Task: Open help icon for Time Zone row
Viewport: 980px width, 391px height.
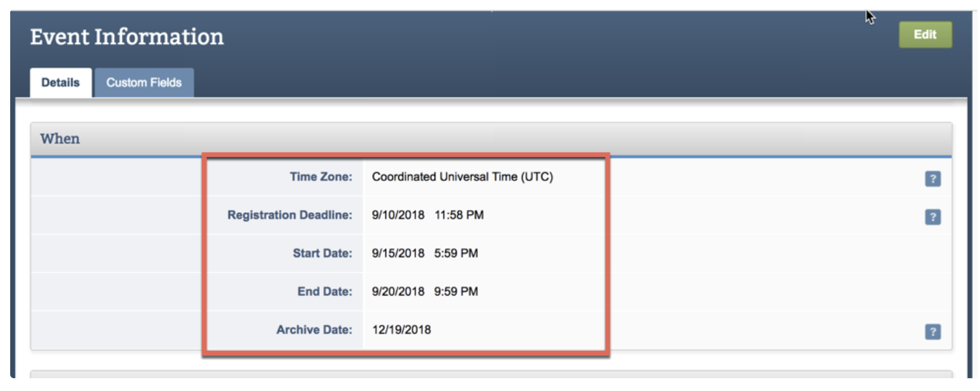Action: coord(932,179)
